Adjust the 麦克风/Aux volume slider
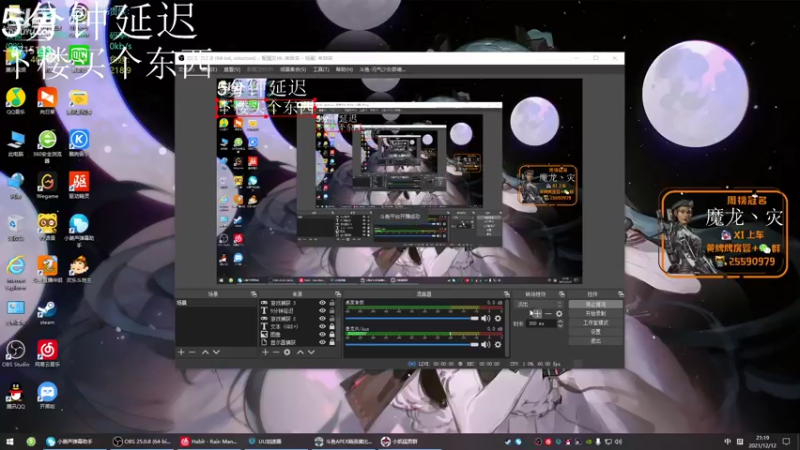Screen dimensions: 800x450 (412, 344)
